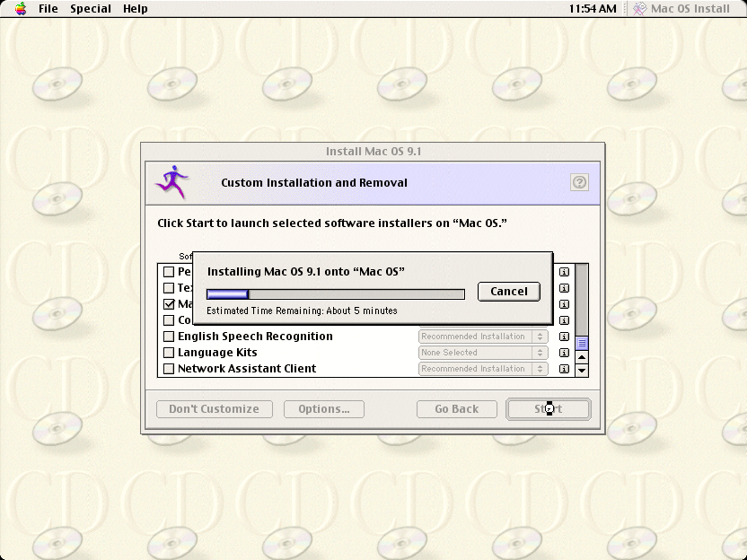This screenshot has width=747, height=560.
Task: Click the Don't Customize button
Action: coord(215,409)
